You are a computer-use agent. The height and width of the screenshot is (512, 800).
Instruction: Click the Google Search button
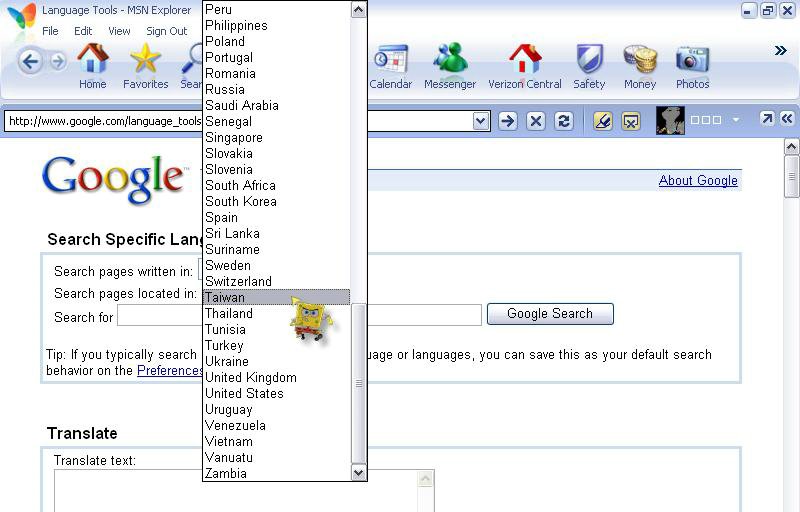click(550, 314)
